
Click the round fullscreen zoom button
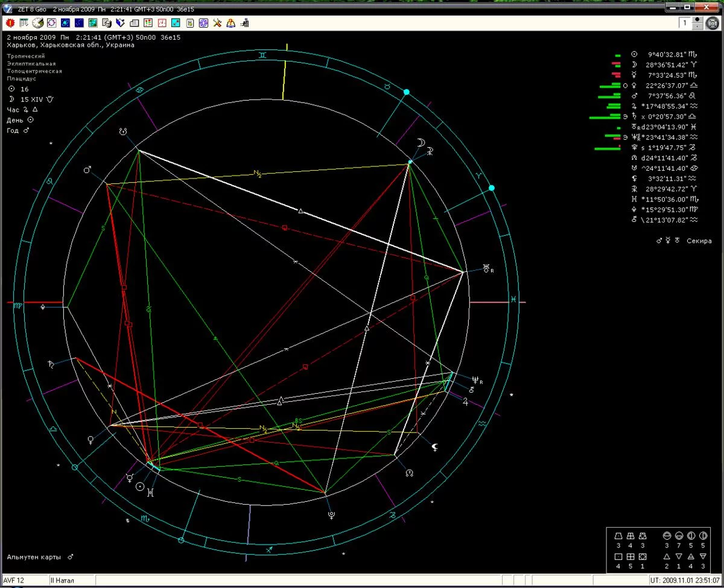pyautogui.click(x=713, y=23)
